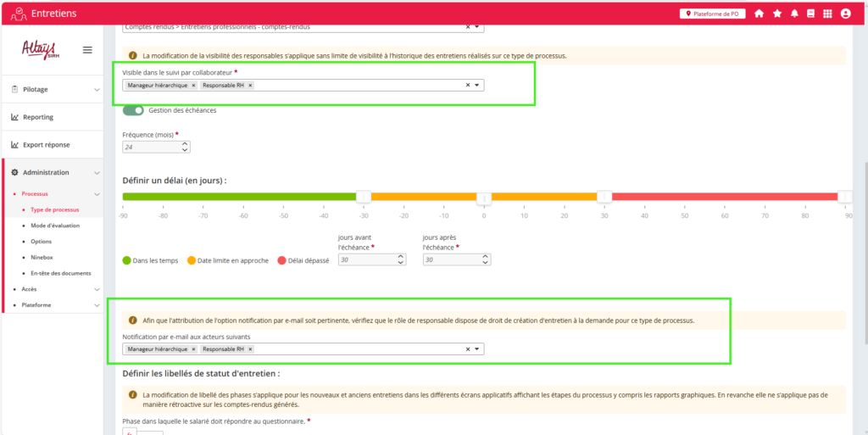Click the home icon in top bar
The height and width of the screenshot is (435, 868).
759,14
